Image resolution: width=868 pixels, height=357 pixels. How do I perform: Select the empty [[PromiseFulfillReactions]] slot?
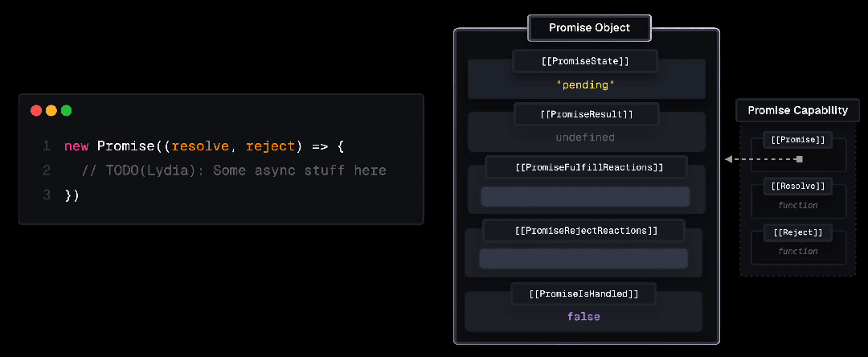(x=585, y=197)
